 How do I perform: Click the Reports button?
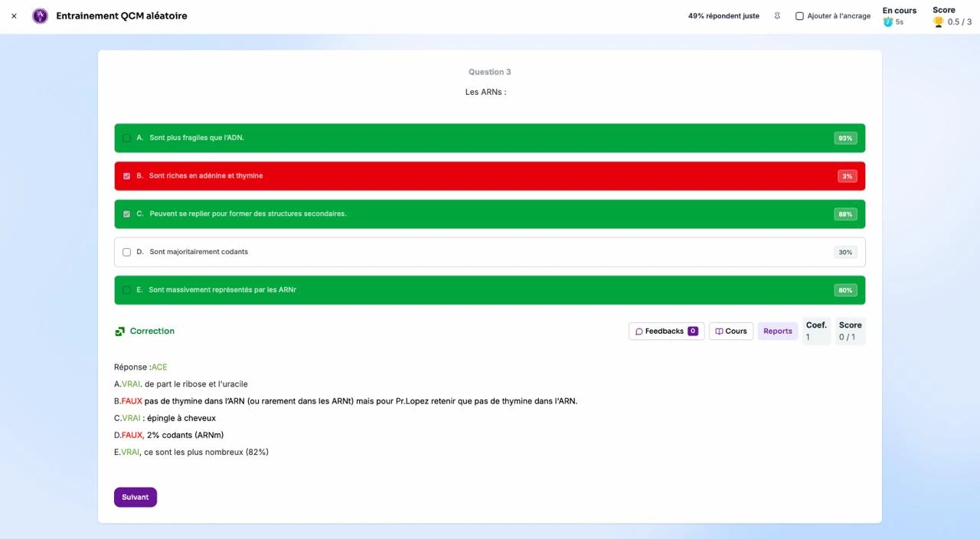[778, 332]
